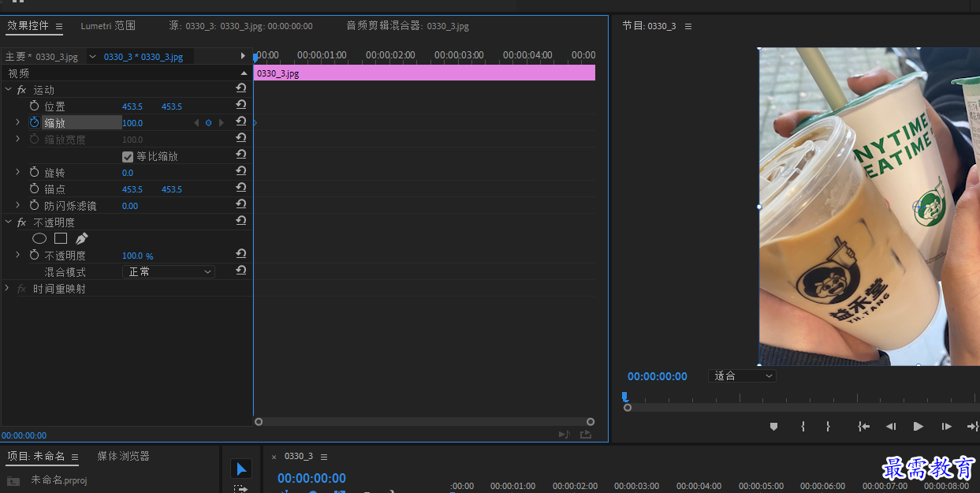The height and width of the screenshot is (493, 980).
Task: Click the Program monitor blue playhead marker
Action: [x=624, y=396]
